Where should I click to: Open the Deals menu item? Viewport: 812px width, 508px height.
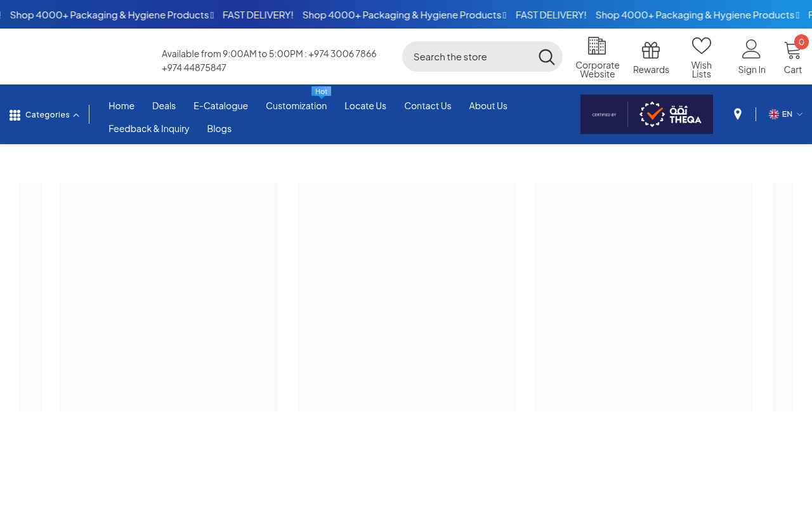pyautogui.click(x=164, y=105)
